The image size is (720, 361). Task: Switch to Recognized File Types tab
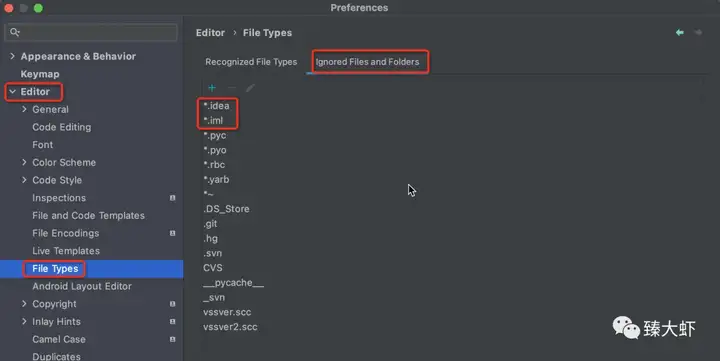coord(251,62)
